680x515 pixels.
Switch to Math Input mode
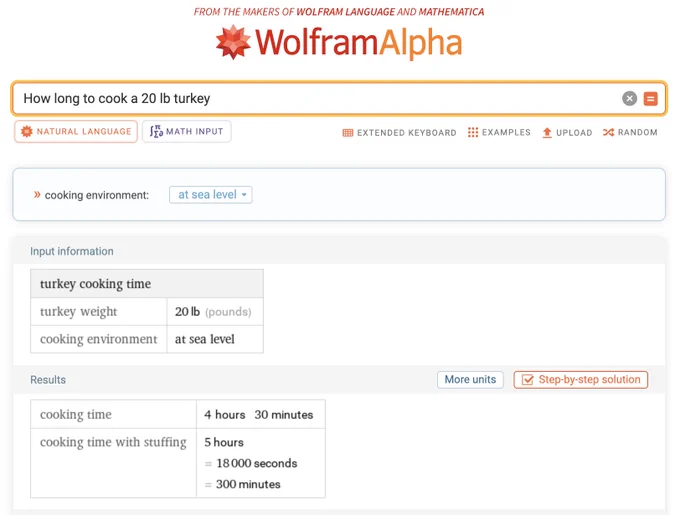pyautogui.click(x=186, y=131)
